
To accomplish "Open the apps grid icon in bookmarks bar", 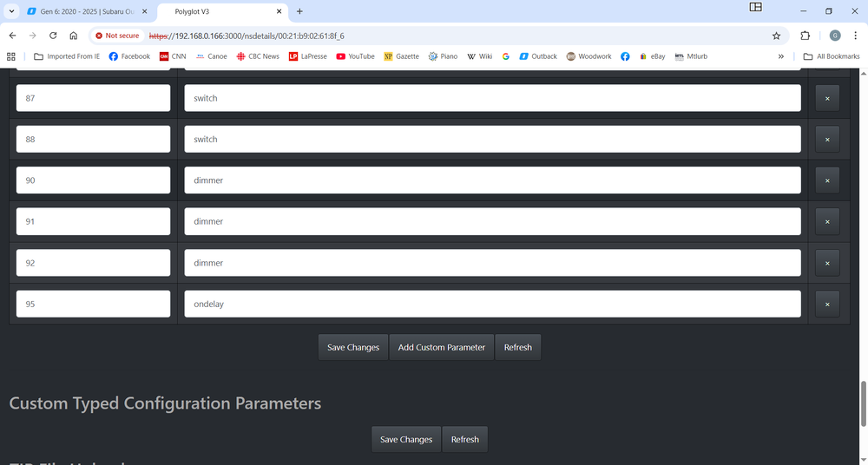I will tap(11, 56).
